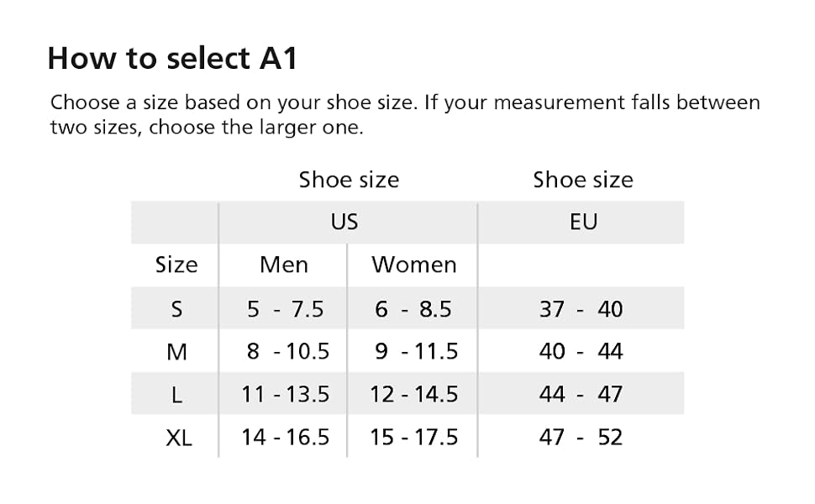This screenshot has height=504, width=815.
Task: Click EU size 47 - 52 cell
Action: (581, 438)
